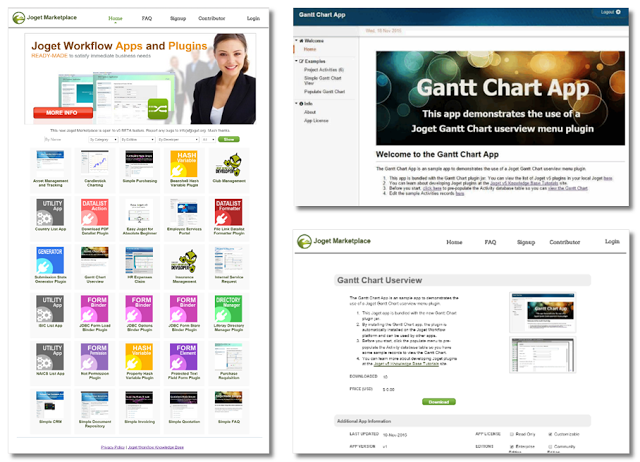
Task: Open Property Hash Variable Plugin icon
Action: [139, 356]
